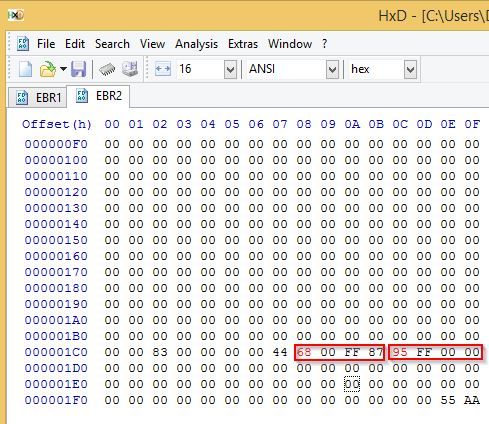Click offset row 00000100
Image resolution: width=489 pixels, height=424 pixels.
[x=56, y=160]
